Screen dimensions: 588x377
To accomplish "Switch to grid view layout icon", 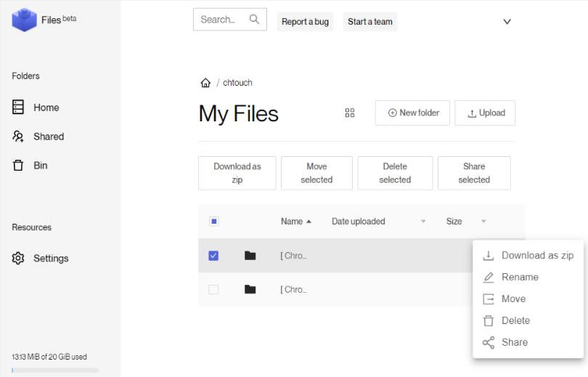I will coord(350,113).
